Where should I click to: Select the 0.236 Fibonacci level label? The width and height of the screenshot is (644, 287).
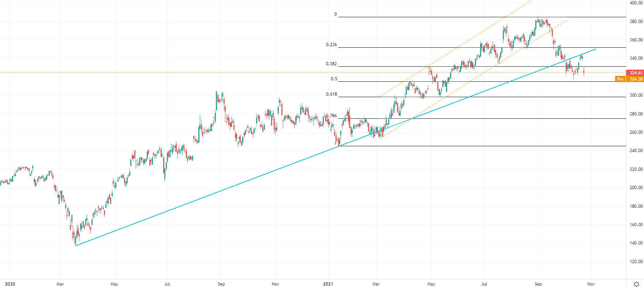click(x=332, y=45)
